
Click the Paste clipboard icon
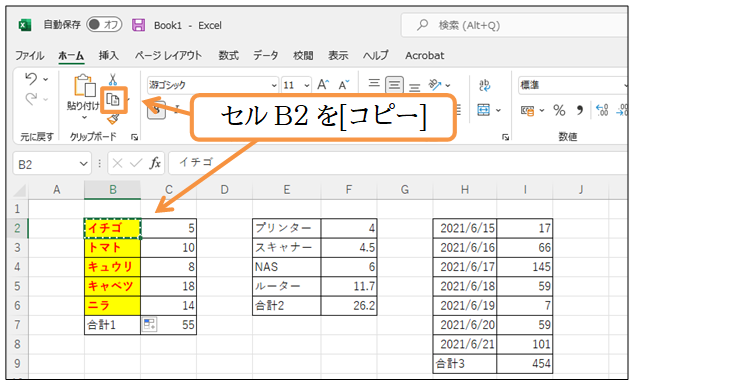84,85
